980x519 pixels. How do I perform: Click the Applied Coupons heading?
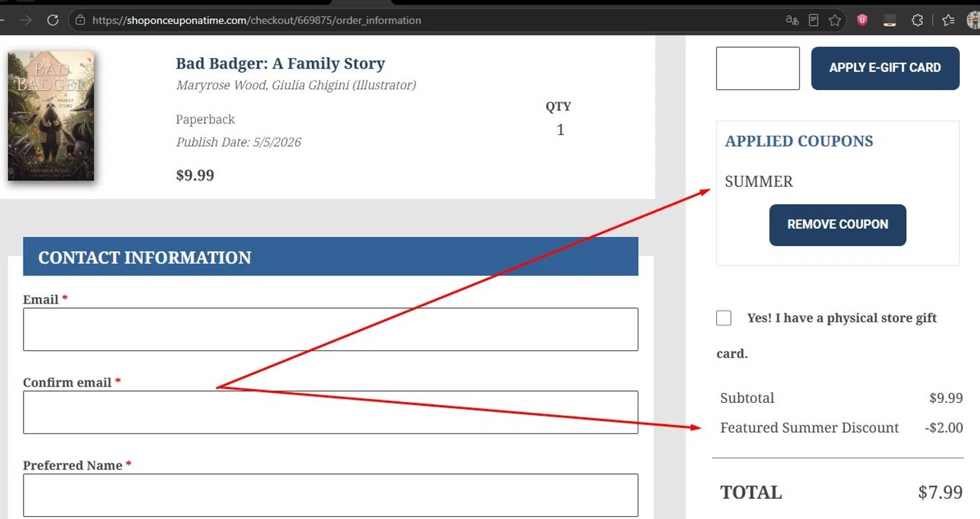(x=799, y=141)
